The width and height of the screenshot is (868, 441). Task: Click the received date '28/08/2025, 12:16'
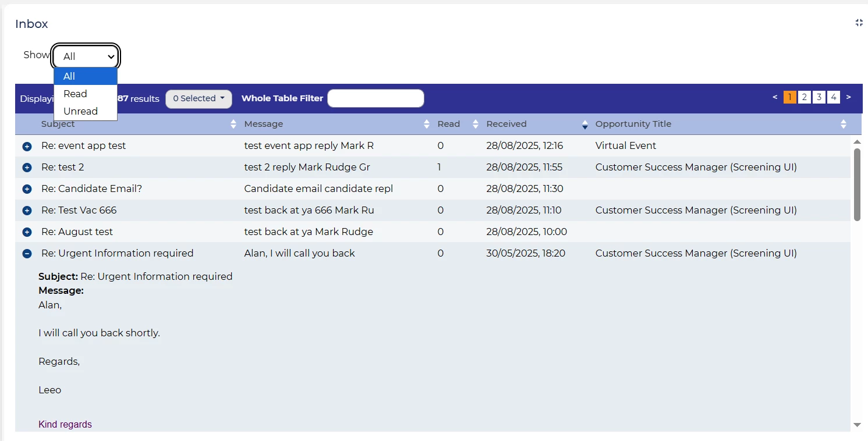coord(525,146)
